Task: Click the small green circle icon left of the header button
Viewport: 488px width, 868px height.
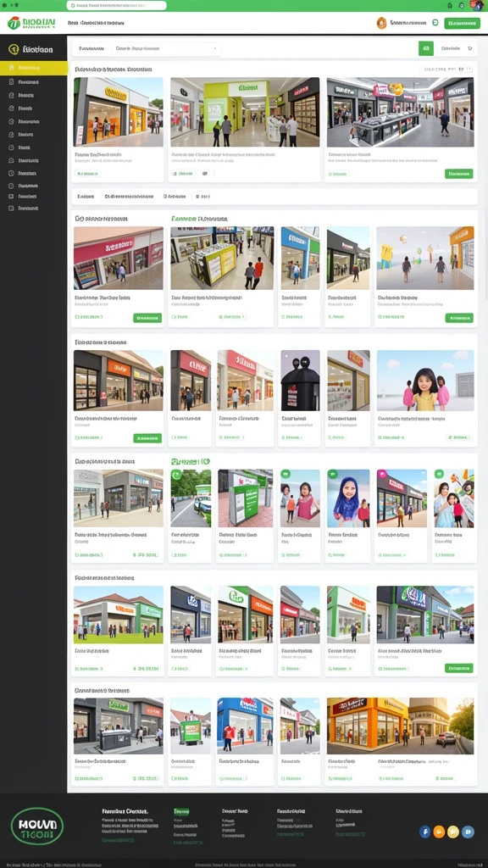Action: 435,23
